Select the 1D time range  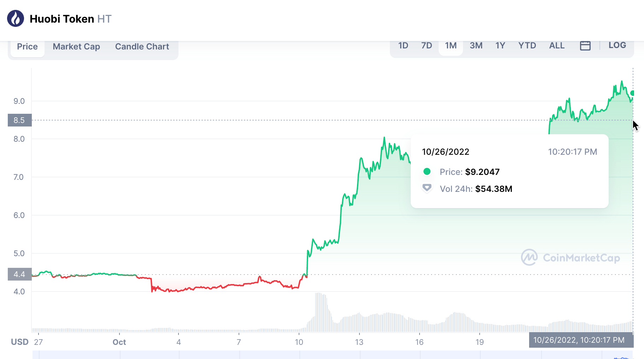[x=403, y=46]
